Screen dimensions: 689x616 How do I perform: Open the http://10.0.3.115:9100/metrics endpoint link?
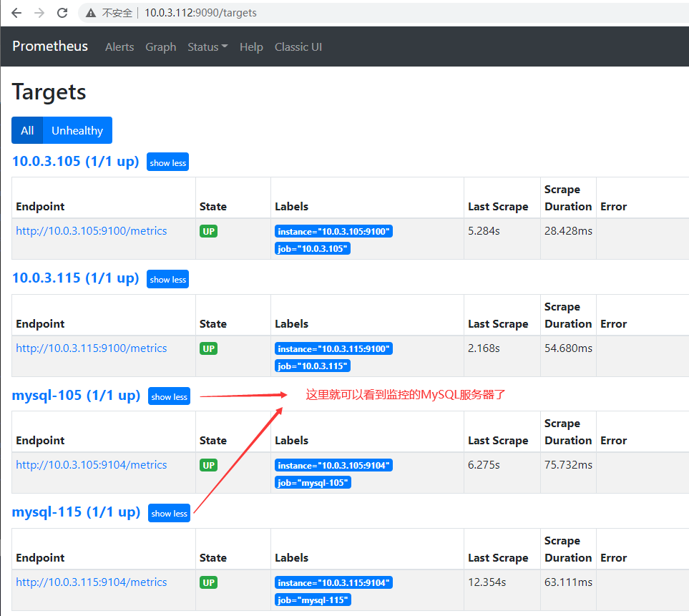91,348
